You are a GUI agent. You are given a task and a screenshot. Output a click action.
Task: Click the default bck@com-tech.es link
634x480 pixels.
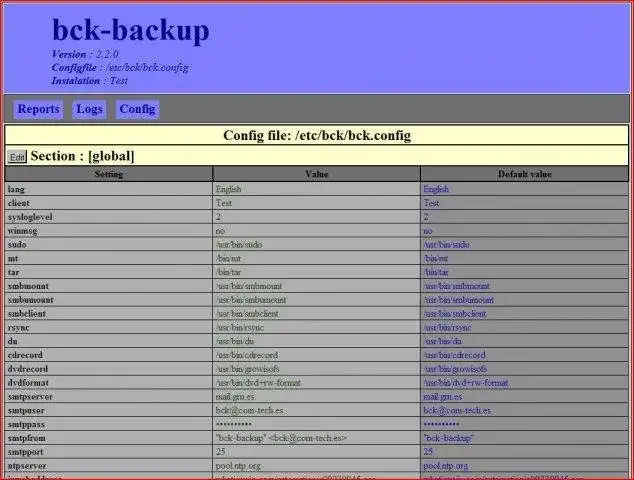(x=457, y=410)
